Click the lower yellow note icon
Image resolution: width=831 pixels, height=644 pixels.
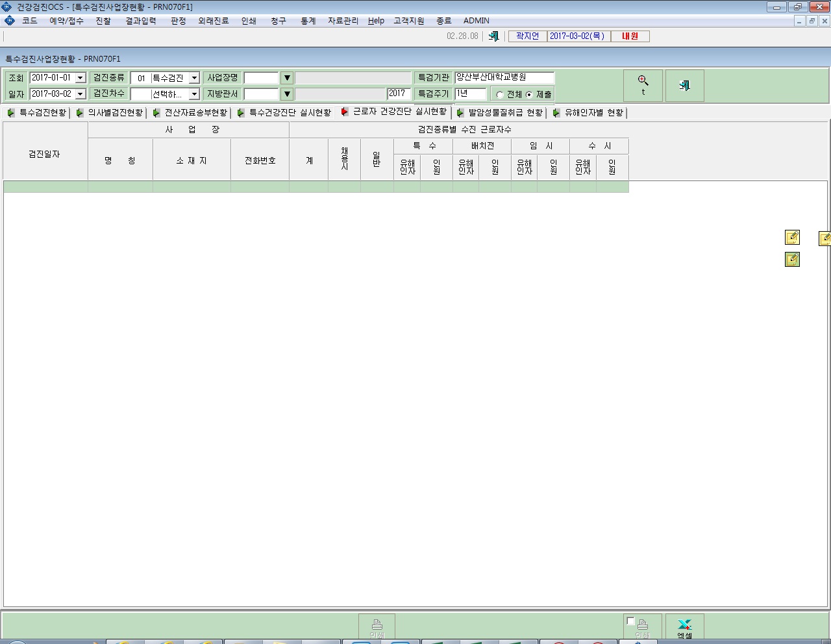(792, 260)
